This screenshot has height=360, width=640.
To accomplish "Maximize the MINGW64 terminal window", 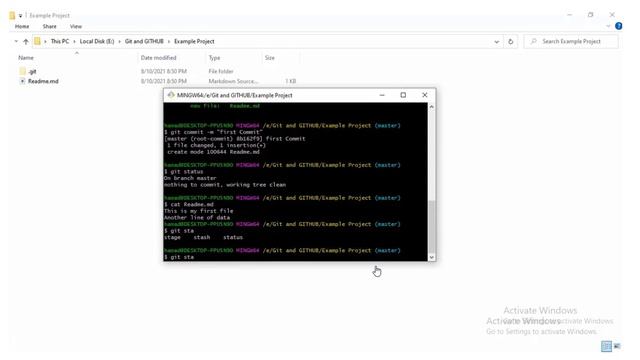I will (x=403, y=95).
